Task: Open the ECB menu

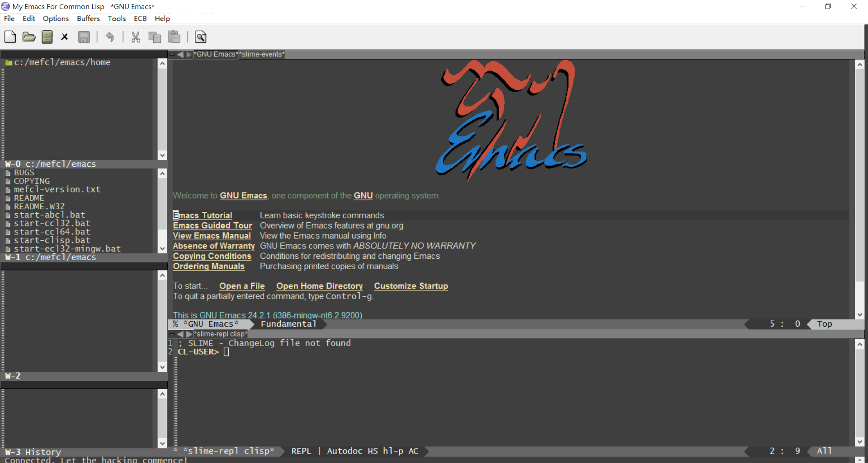Action: point(140,19)
